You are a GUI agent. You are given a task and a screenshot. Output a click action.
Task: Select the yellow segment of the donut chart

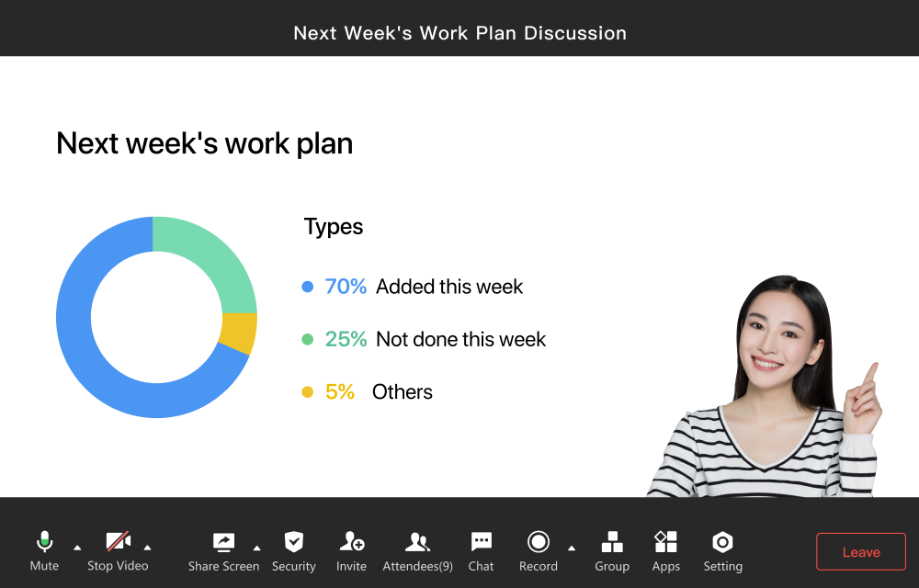pyautogui.click(x=239, y=333)
